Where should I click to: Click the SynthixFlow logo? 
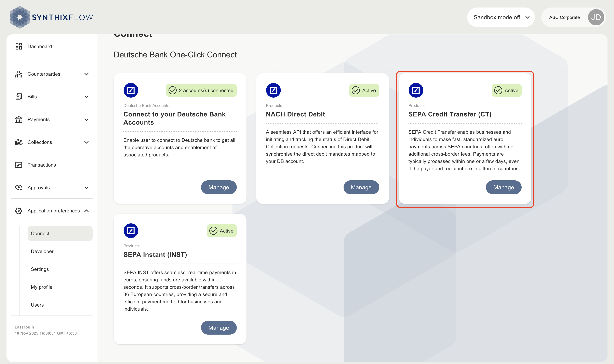pos(51,17)
